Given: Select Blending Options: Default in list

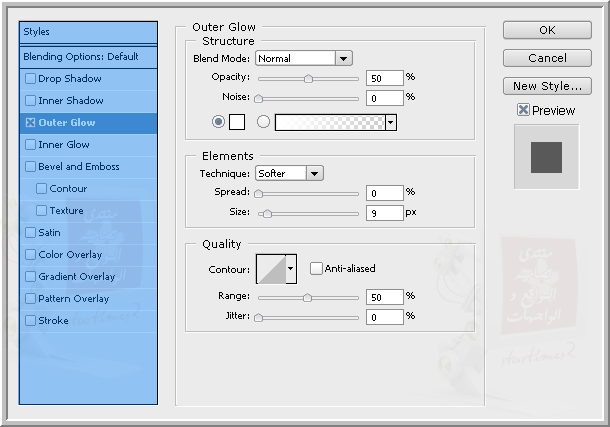Looking at the screenshot, I should [88, 57].
